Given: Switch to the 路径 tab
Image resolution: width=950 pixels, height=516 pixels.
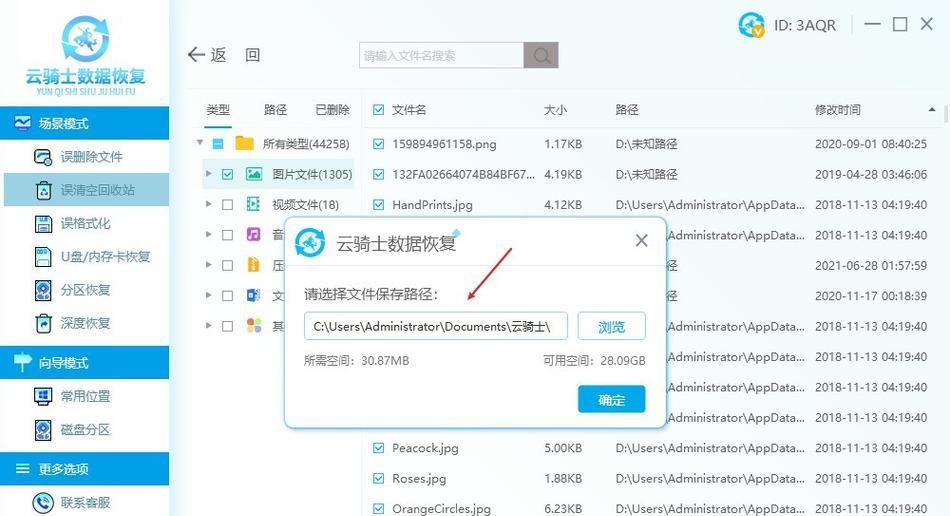Looking at the screenshot, I should pyautogui.click(x=275, y=110).
